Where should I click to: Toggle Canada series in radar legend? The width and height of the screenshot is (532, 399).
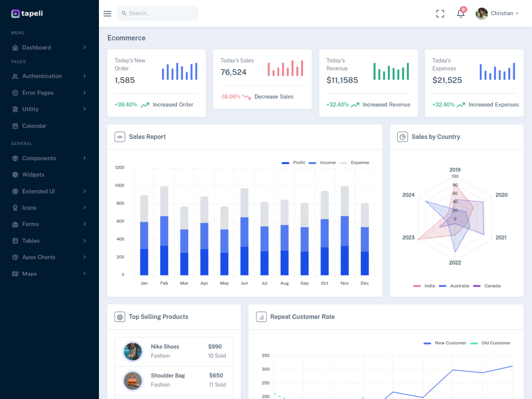pos(487,286)
